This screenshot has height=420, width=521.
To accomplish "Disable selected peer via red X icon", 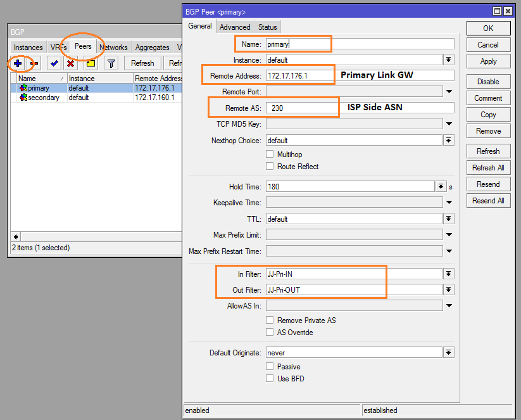I will pos(70,63).
